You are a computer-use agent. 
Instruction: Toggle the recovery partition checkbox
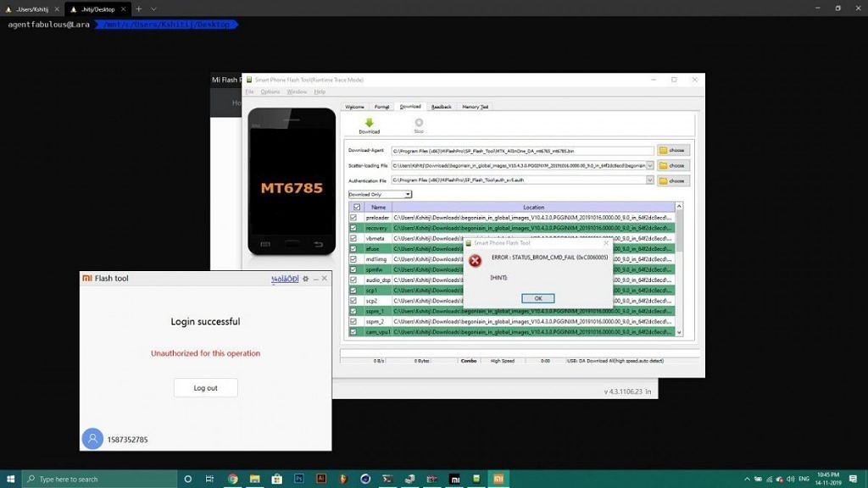[x=353, y=228]
